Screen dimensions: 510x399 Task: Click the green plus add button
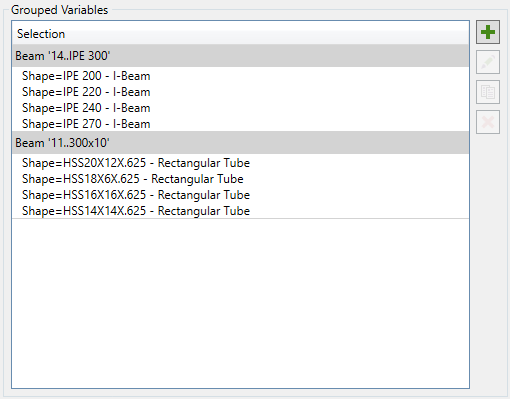click(x=488, y=32)
